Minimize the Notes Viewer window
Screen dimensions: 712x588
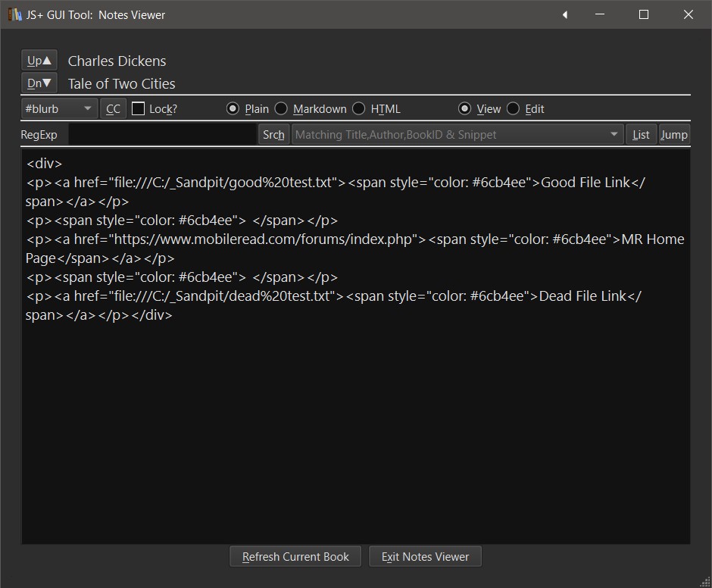click(x=600, y=14)
